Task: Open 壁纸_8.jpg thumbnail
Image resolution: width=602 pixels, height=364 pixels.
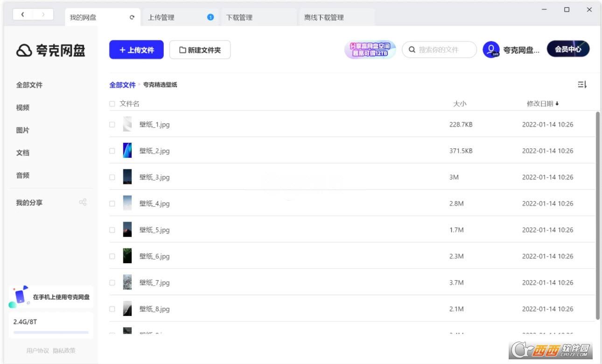Action: click(127, 309)
